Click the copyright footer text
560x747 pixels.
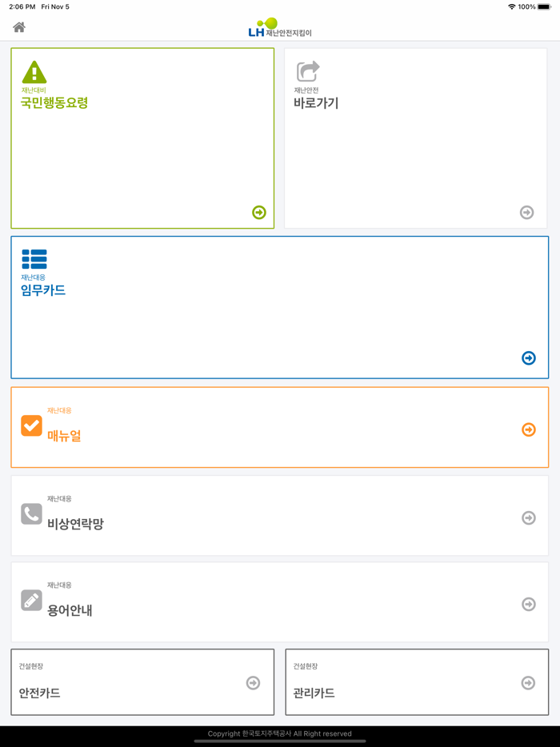[280, 733]
